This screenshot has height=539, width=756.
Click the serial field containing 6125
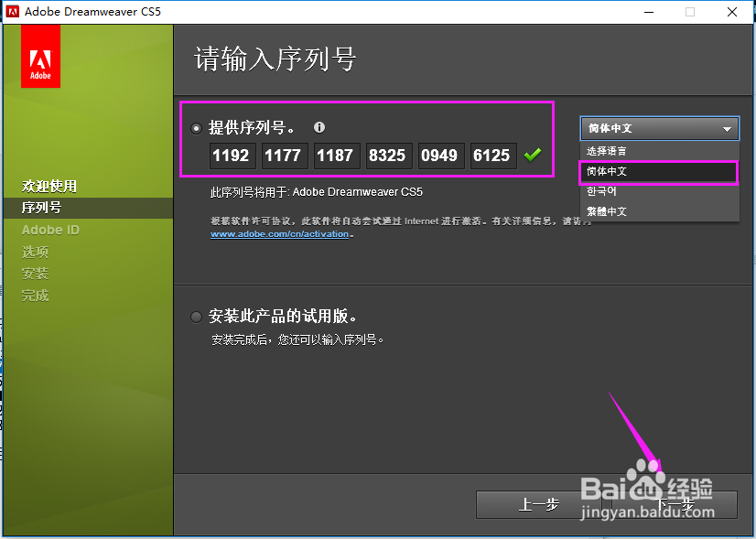[493, 156]
